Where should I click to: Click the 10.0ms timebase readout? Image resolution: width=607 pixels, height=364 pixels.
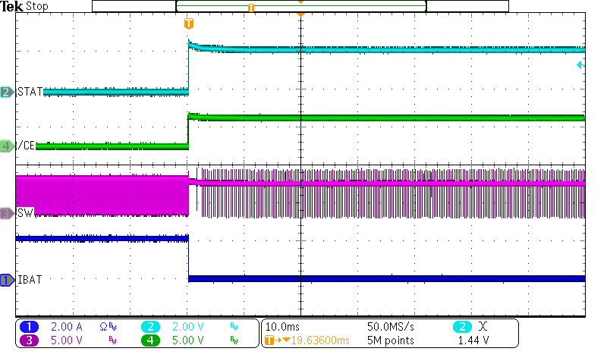tap(285, 326)
